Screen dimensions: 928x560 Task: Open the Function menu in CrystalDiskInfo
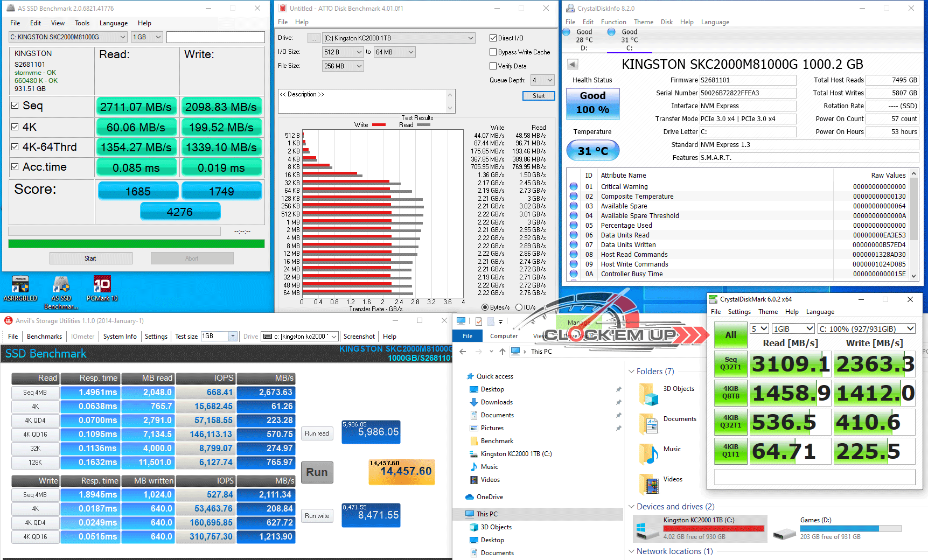pyautogui.click(x=613, y=22)
